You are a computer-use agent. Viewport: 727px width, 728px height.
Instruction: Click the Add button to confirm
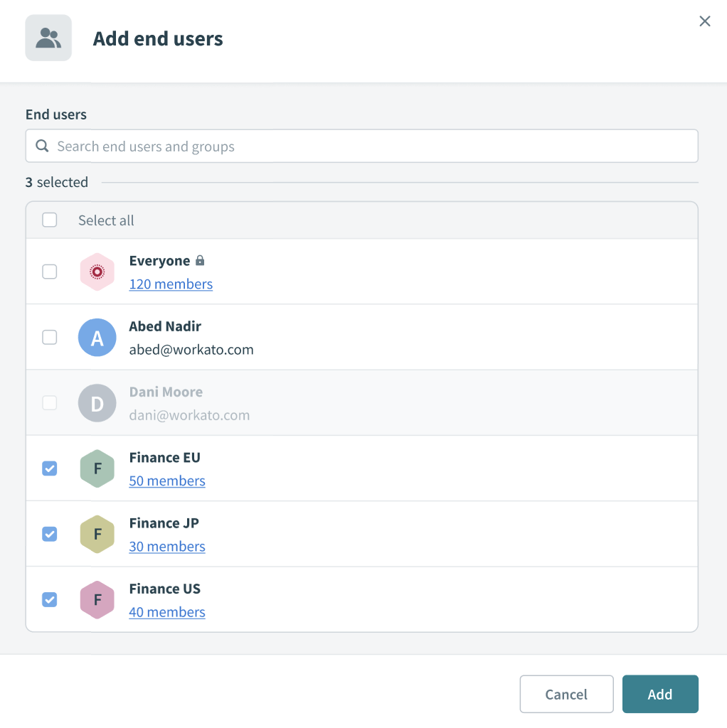660,694
